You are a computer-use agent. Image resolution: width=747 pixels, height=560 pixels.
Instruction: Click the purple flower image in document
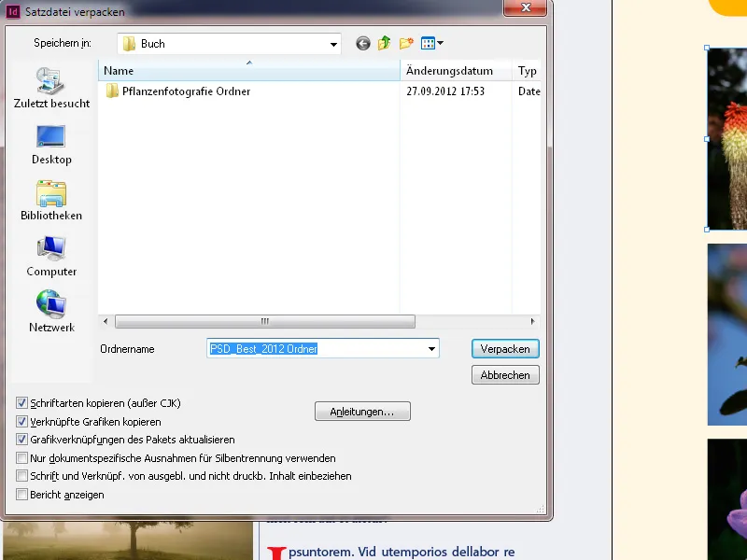click(x=727, y=499)
